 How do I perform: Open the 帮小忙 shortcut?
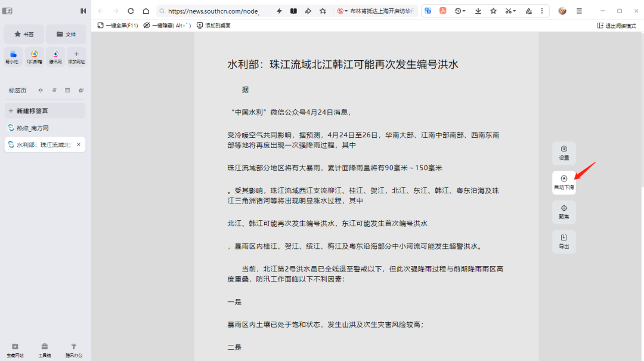[14, 57]
